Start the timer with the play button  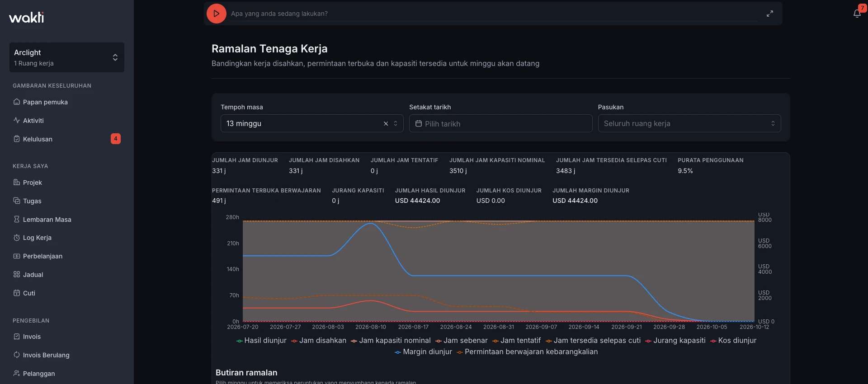tap(216, 14)
